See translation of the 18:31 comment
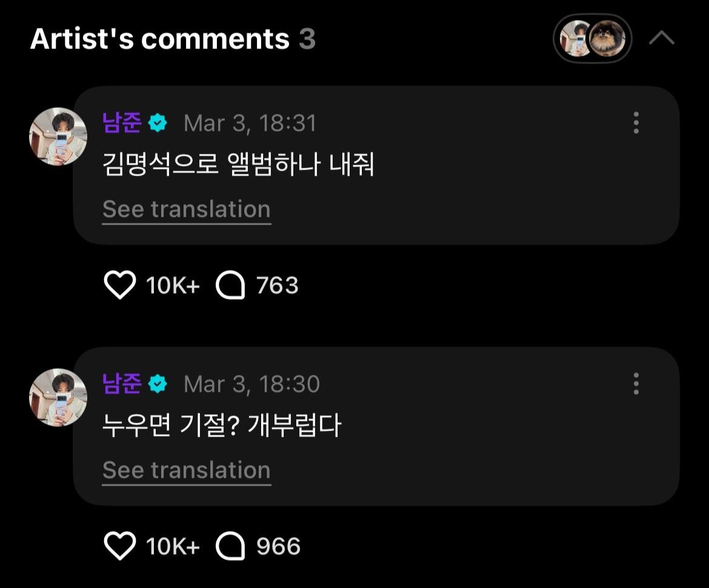This screenshot has width=709, height=588. coord(186,210)
